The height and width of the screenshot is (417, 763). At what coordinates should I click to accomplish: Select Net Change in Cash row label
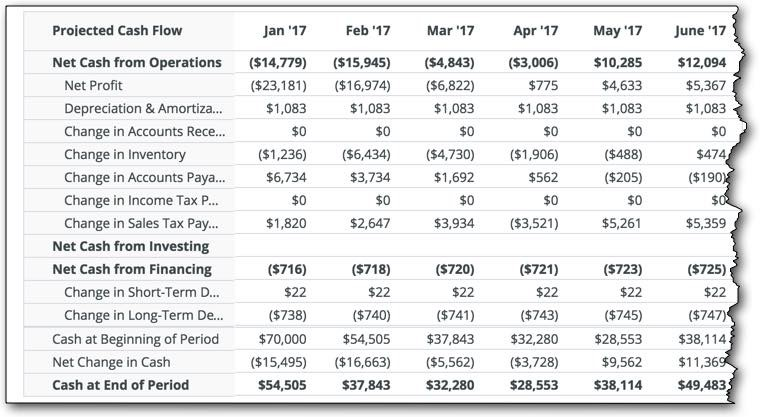[111, 363]
